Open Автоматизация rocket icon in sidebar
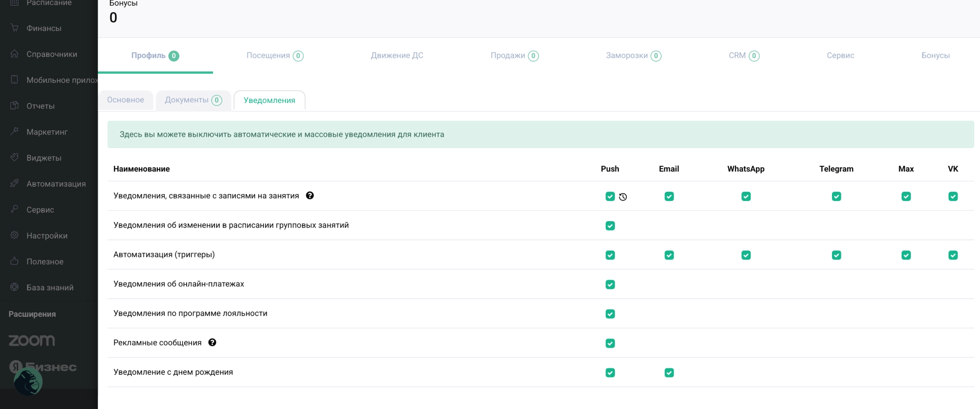Viewport: 980px width, 409px height. [15, 183]
